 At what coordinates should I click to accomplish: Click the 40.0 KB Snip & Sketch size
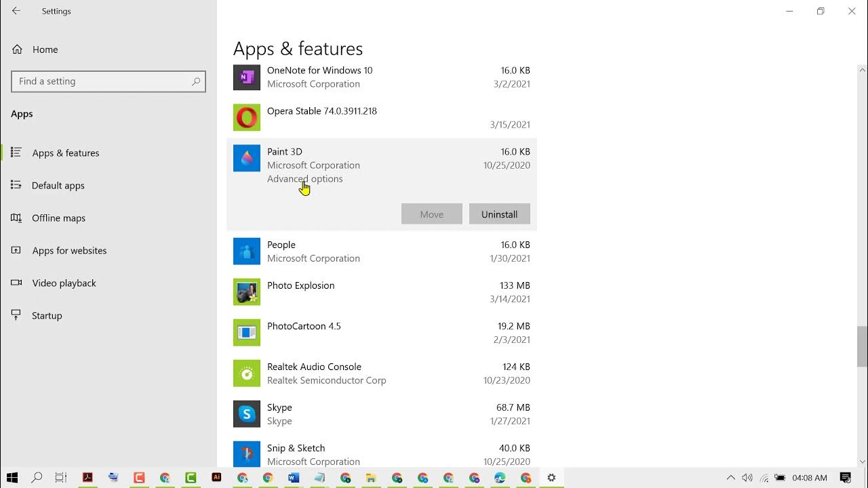[515, 448]
